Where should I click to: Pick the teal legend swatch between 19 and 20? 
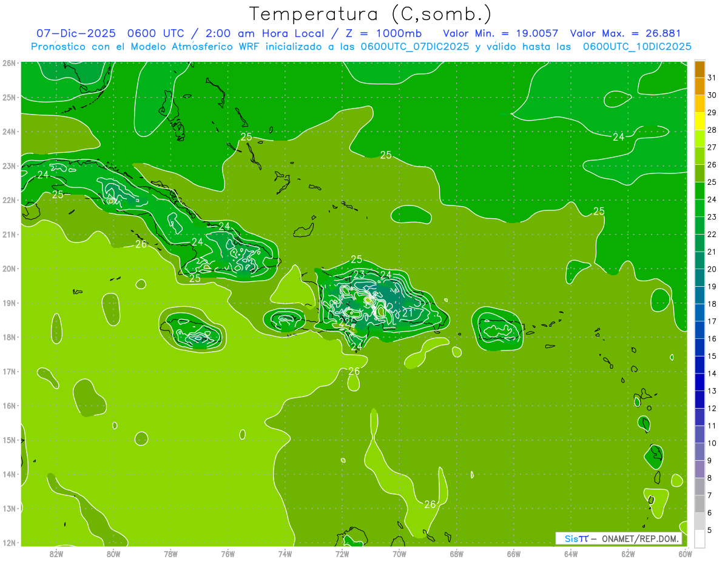tap(699, 278)
